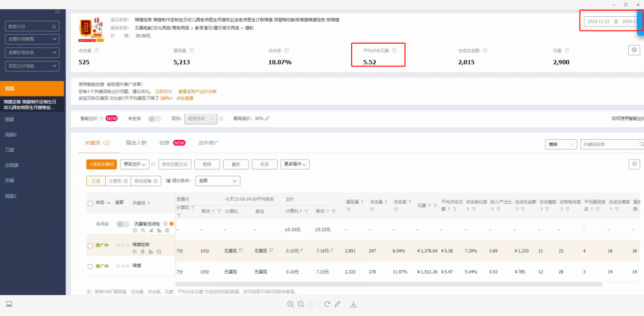Switch to the 定向推广 tab
The width and height of the screenshot is (644, 316).
pyautogui.click(x=209, y=143)
